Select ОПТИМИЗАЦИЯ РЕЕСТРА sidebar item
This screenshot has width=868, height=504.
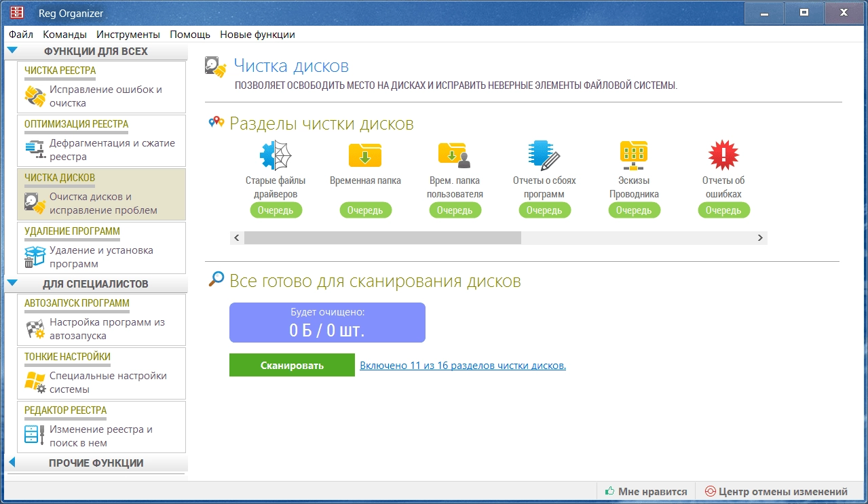(101, 141)
